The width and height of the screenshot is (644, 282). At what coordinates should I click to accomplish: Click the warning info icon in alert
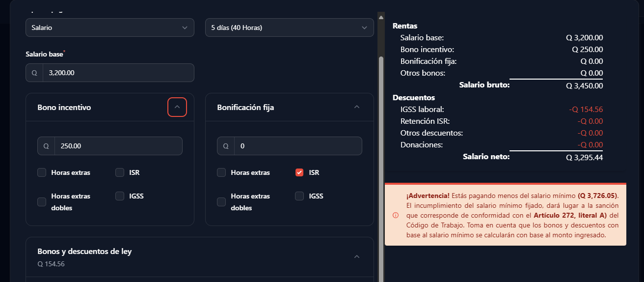click(396, 215)
